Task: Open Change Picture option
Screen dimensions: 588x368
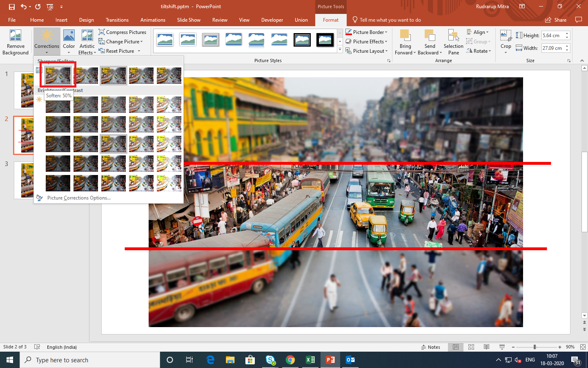Action: (x=121, y=42)
